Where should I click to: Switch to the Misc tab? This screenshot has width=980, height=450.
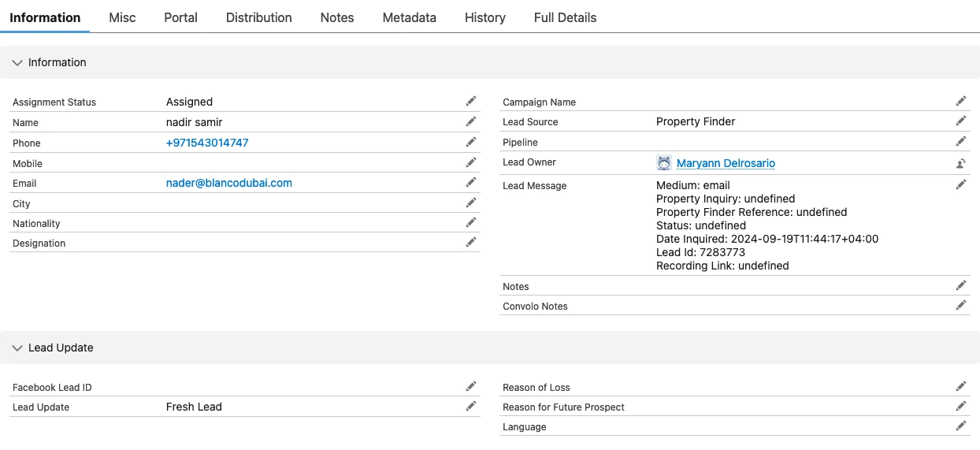(122, 17)
